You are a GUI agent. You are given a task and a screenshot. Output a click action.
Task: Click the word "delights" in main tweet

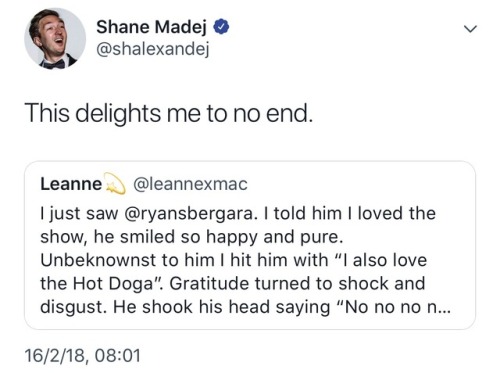[118, 114]
